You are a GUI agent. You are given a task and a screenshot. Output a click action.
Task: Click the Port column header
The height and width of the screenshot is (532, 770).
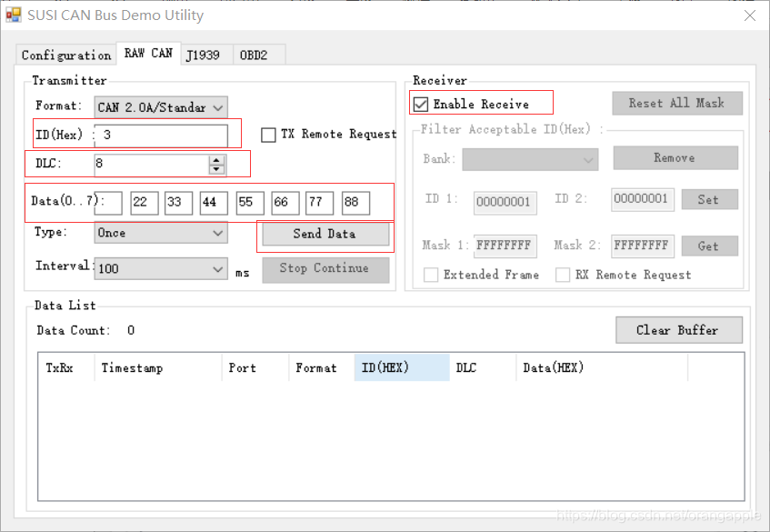click(x=255, y=367)
